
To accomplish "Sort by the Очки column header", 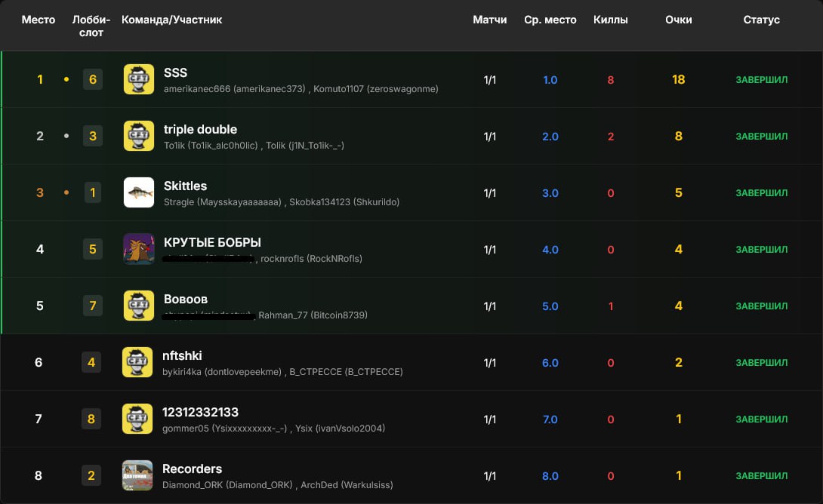I will (x=678, y=20).
